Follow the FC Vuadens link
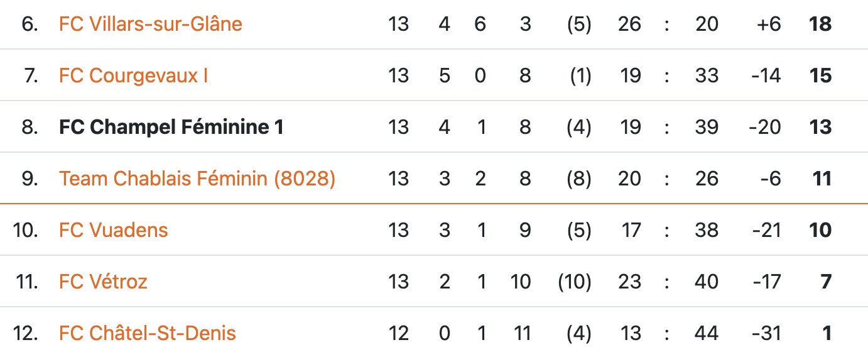This screenshot has width=868, height=357. 113,230
